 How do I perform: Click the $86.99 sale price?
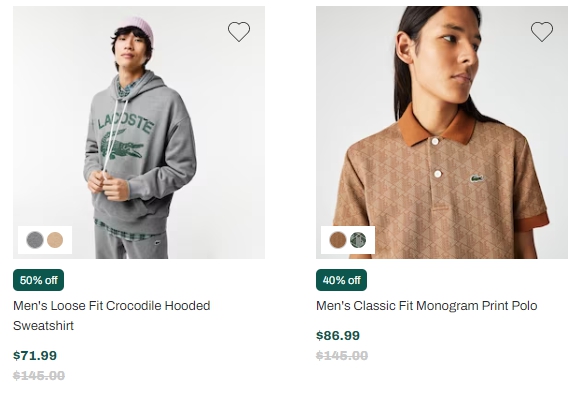pyautogui.click(x=338, y=336)
